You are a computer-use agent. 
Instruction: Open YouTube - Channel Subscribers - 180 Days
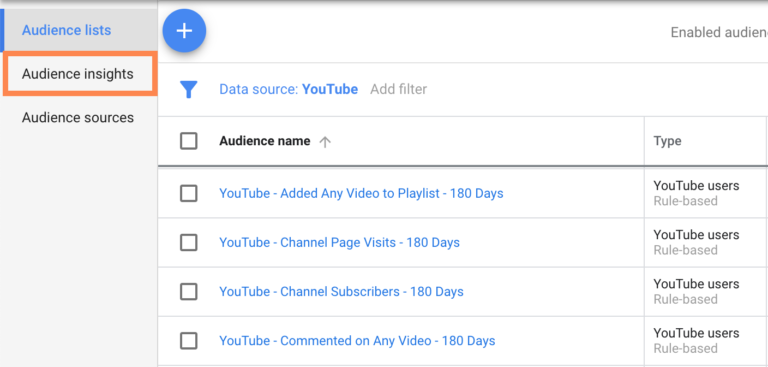coord(341,292)
